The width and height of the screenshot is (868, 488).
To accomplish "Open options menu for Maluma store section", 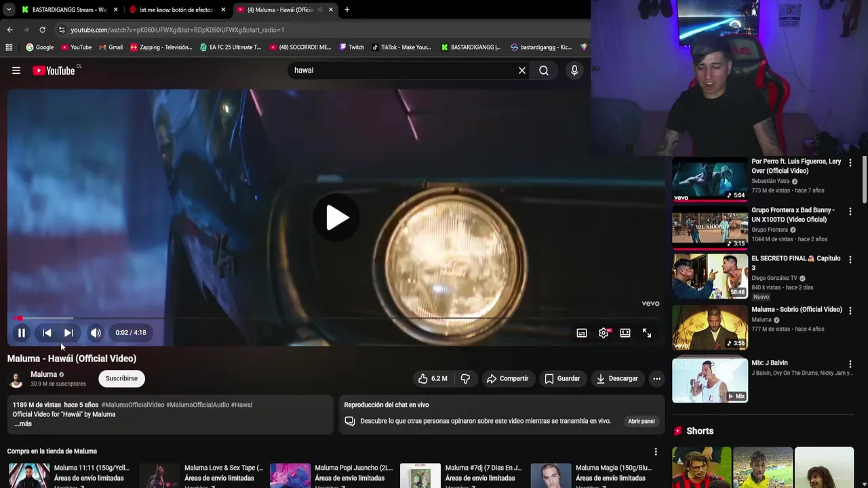I will tap(656, 451).
